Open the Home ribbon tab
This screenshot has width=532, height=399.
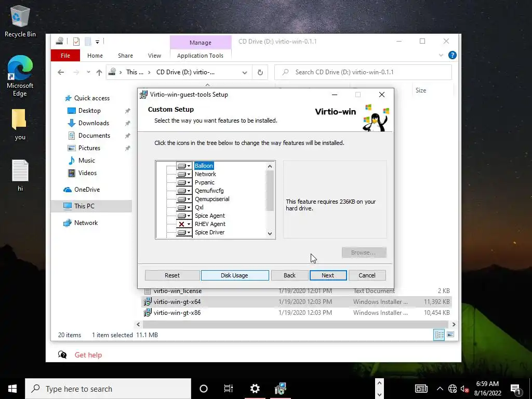tap(95, 56)
